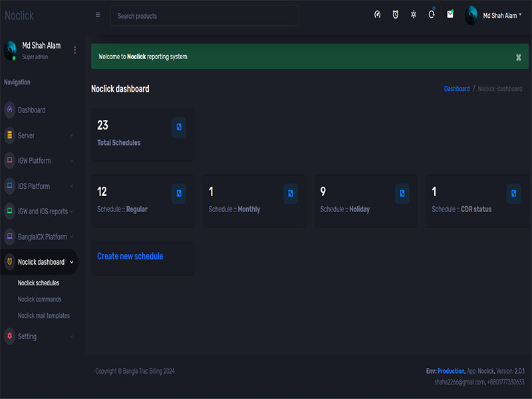532x399 pixels.
Task: Click the speedometer icon in top bar
Action: point(378,15)
